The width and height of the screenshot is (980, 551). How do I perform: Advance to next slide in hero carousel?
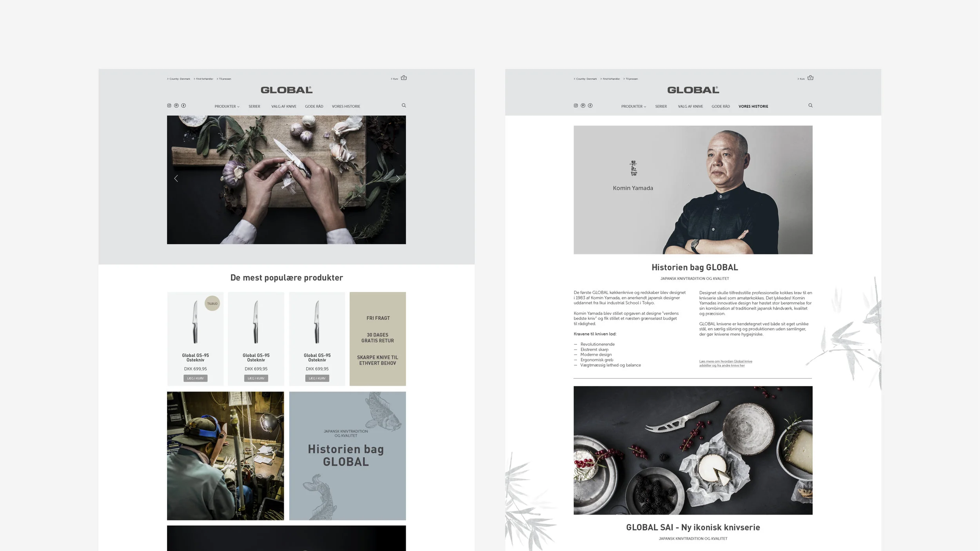point(397,178)
